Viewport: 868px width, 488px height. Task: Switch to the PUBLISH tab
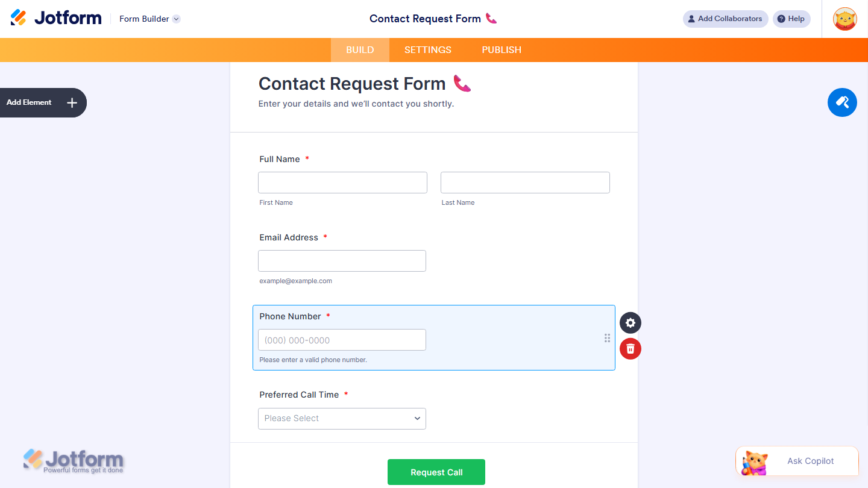point(501,50)
